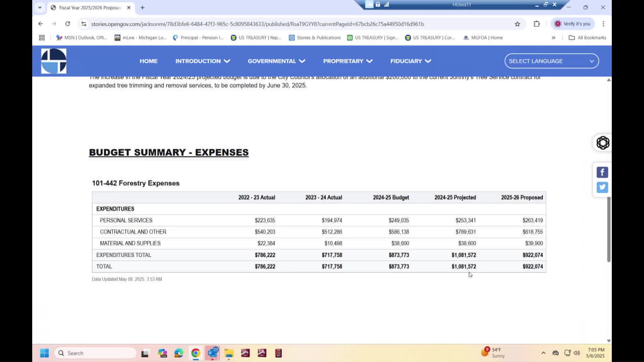Open the first maroon taskbar app icon
The width and height of the screenshot is (644, 362).
point(246,353)
